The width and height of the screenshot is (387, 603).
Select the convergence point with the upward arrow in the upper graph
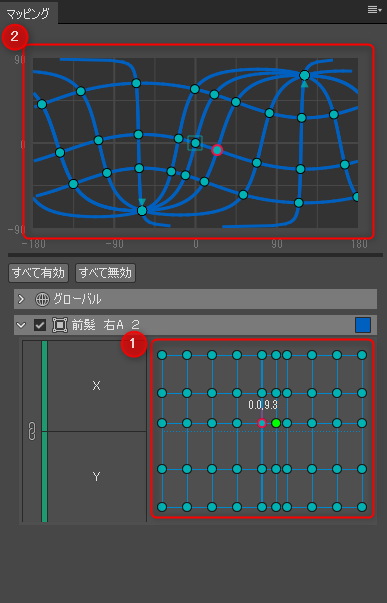(x=305, y=75)
